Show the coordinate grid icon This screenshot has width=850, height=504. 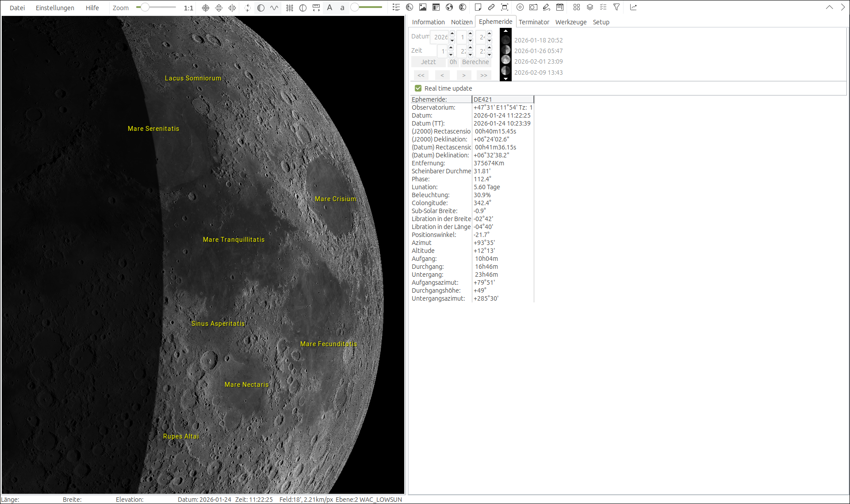[x=290, y=8]
